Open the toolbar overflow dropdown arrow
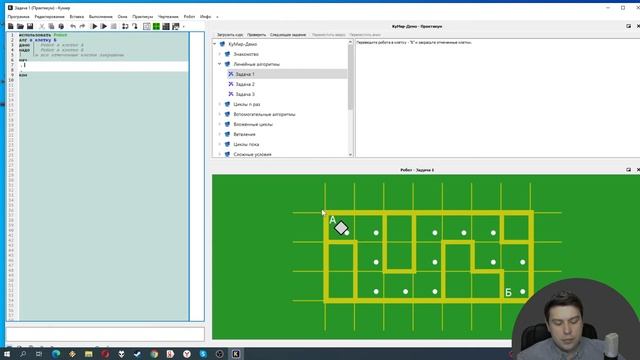This screenshot has height=360, width=640. click(x=184, y=27)
